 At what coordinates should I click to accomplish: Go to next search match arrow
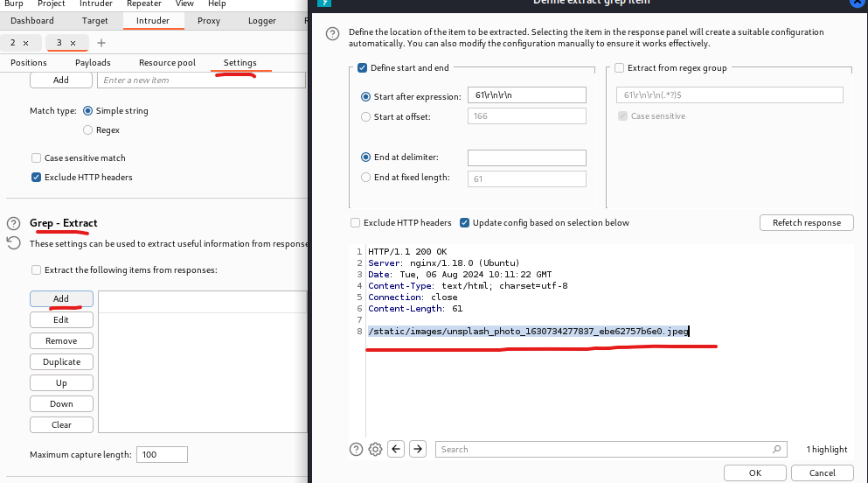[418, 449]
